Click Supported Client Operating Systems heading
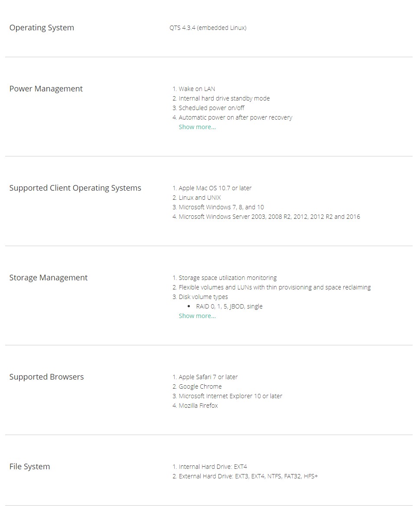Screen dimensions: 420x510 [x=75, y=188]
